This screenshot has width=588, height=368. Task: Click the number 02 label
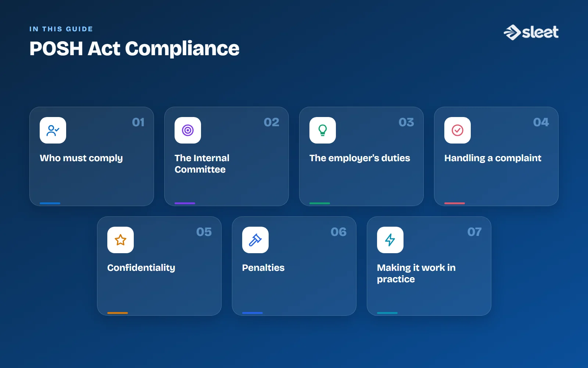tap(272, 122)
